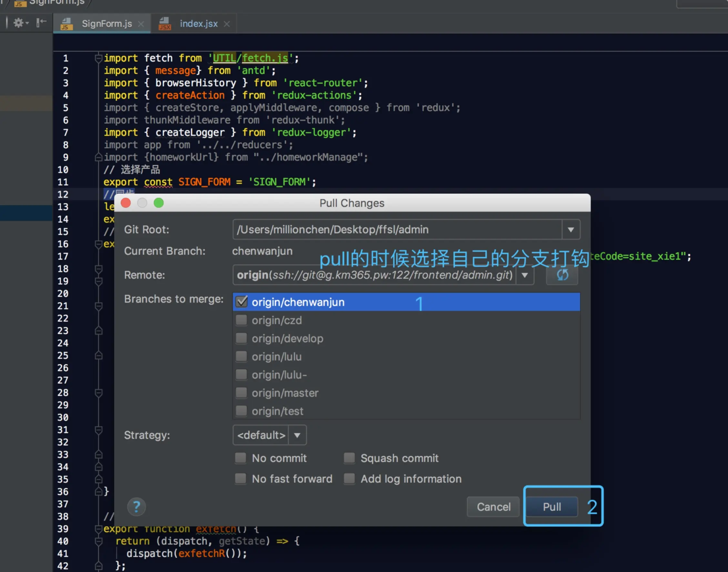The width and height of the screenshot is (728, 572).
Task: Switch to the index.jsx tab
Action: (198, 24)
